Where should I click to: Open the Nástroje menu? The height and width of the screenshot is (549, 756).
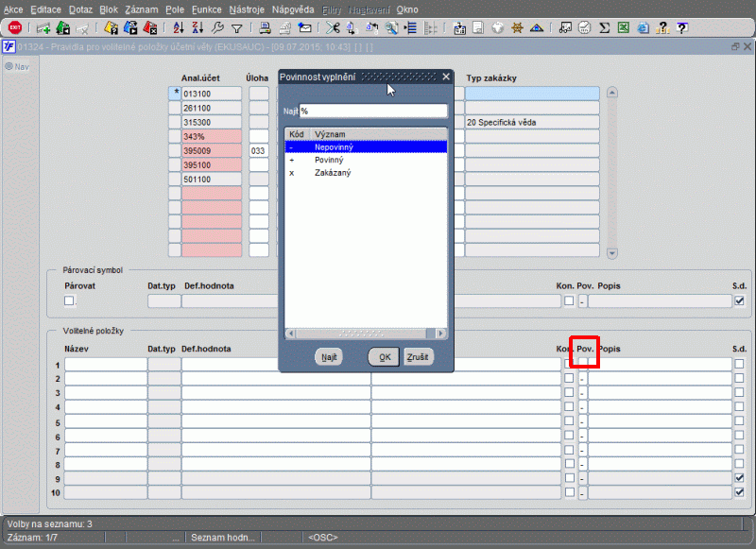pyautogui.click(x=247, y=9)
